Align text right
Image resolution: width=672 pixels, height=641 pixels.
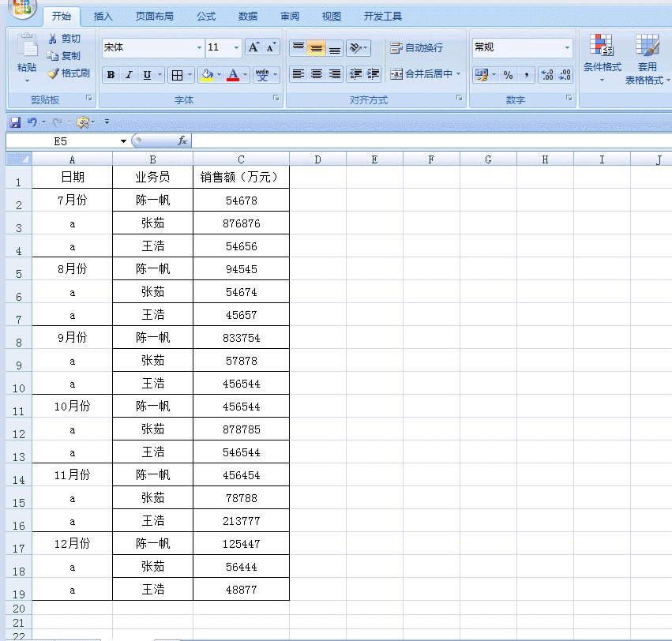click(x=335, y=74)
